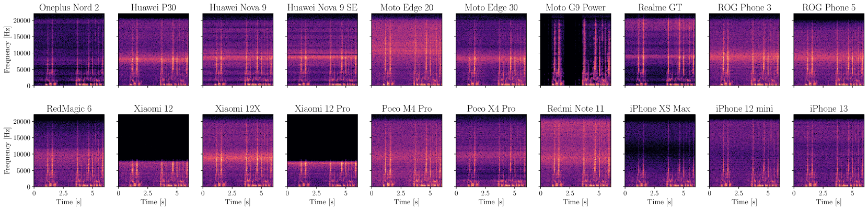
Task: Click the iPhone 13 spectrogram
Action: coord(829,151)
